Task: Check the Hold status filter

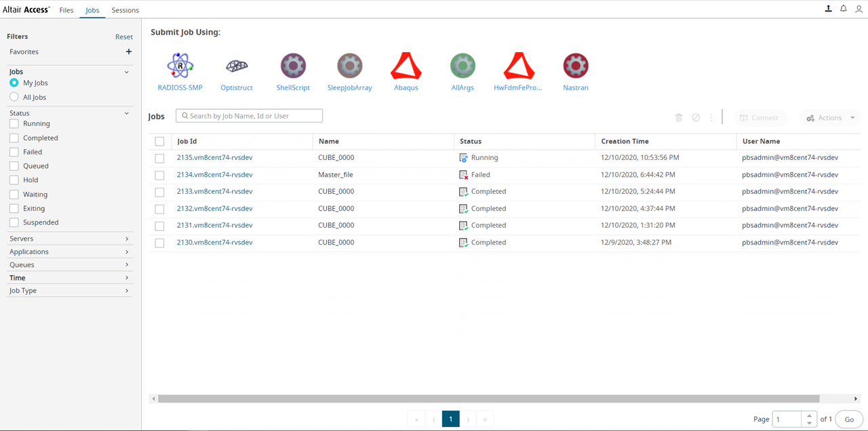Action: pyautogui.click(x=14, y=180)
